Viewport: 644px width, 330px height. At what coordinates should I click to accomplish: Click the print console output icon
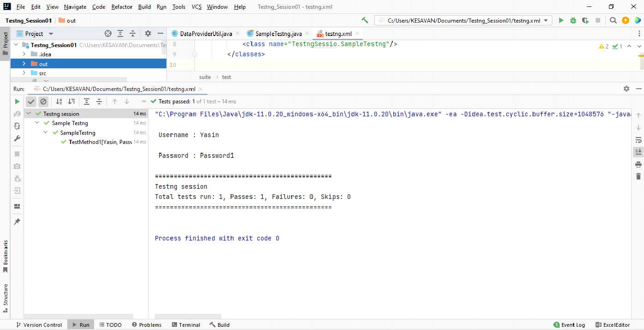point(638,164)
